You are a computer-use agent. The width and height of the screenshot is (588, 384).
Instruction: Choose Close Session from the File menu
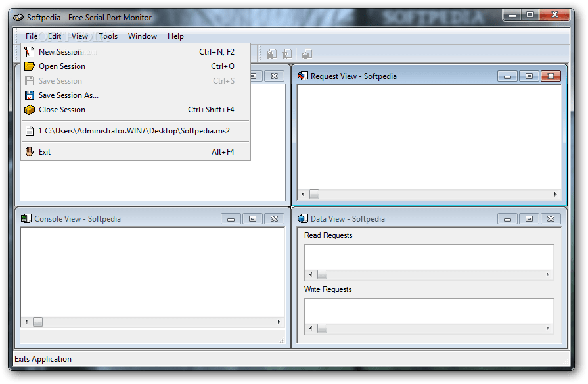(136, 110)
